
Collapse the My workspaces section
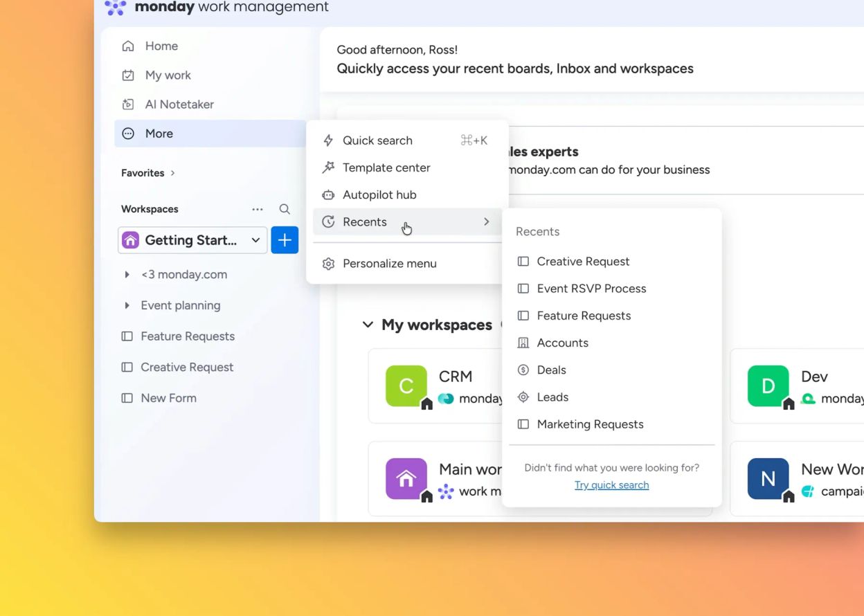click(x=368, y=325)
